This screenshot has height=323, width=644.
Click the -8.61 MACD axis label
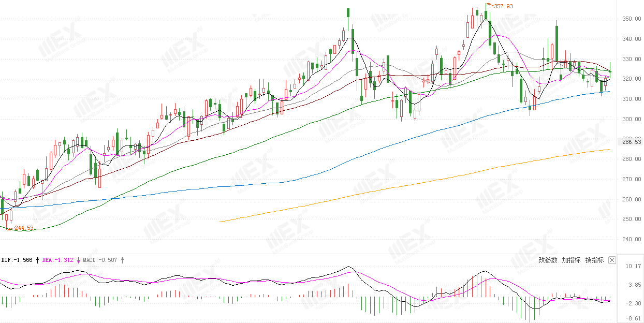click(634, 319)
